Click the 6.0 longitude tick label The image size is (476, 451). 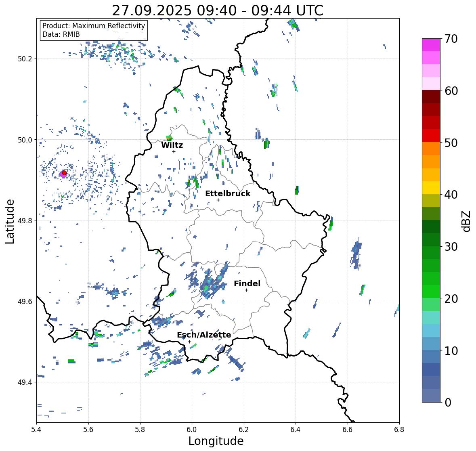tap(192, 430)
